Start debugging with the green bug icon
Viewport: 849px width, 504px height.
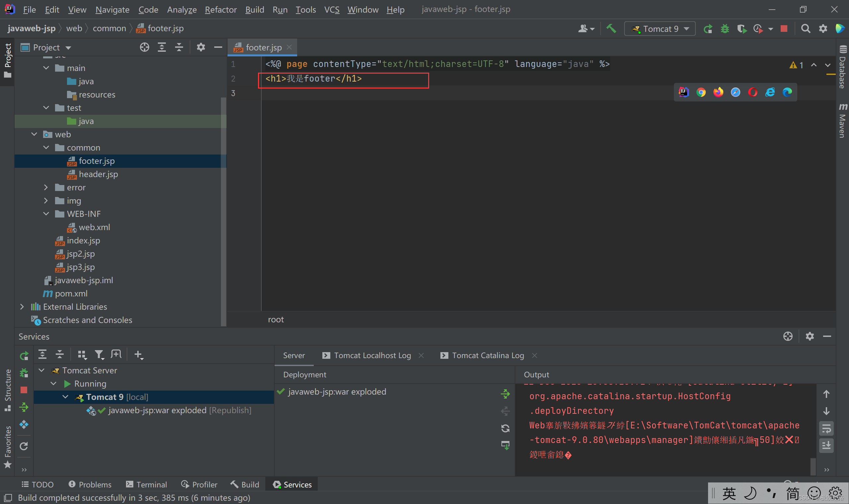coord(725,29)
